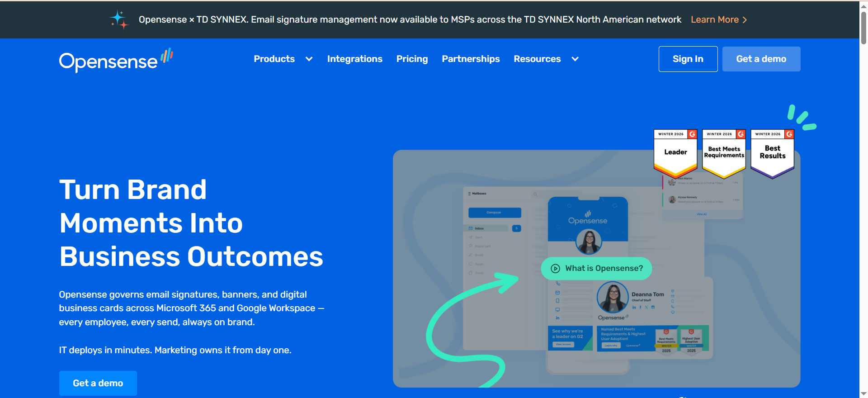Image resolution: width=868 pixels, height=398 pixels.
Task: Expand the Products dropdown chevron
Action: [x=309, y=59]
